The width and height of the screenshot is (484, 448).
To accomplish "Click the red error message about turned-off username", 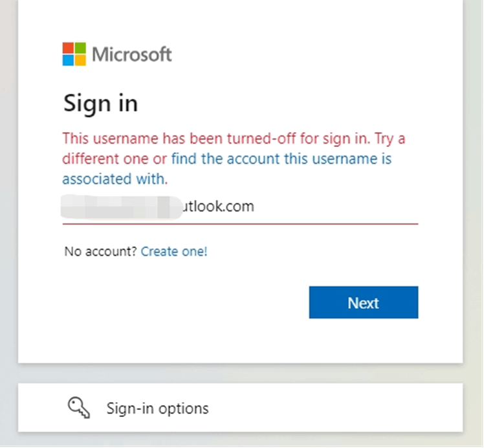I will click(x=234, y=148).
